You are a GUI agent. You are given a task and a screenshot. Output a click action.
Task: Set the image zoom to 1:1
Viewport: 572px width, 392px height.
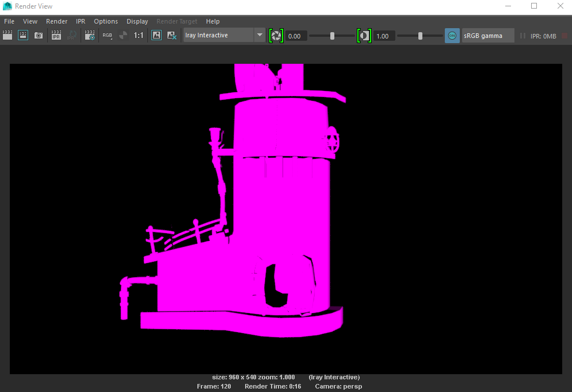[x=139, y=35]
